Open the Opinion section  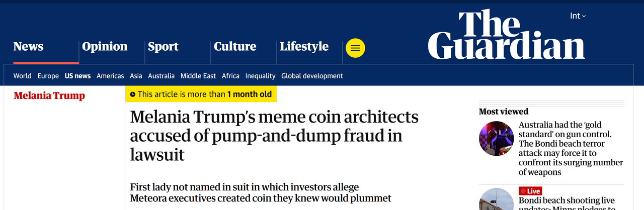(105, 47)
